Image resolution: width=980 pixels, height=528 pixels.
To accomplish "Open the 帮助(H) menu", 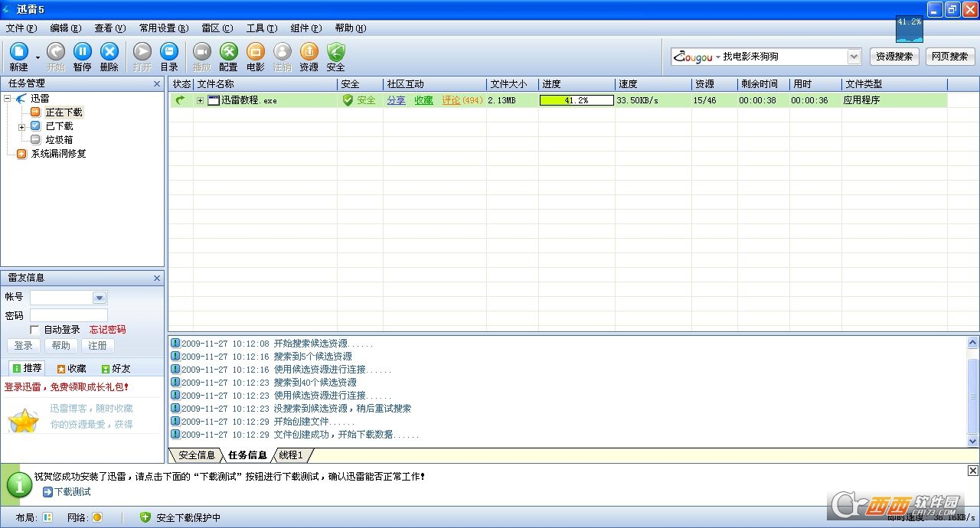I will click(x=351, y=28).
